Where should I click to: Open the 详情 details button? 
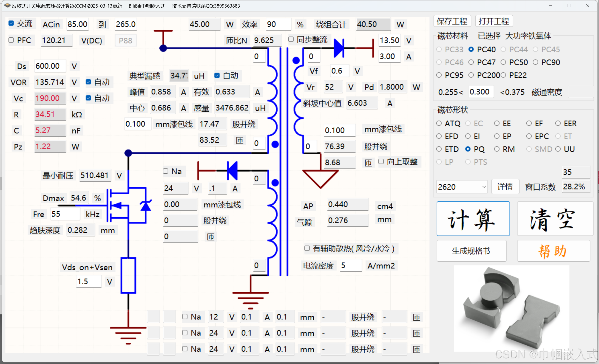tap(505, 187)
